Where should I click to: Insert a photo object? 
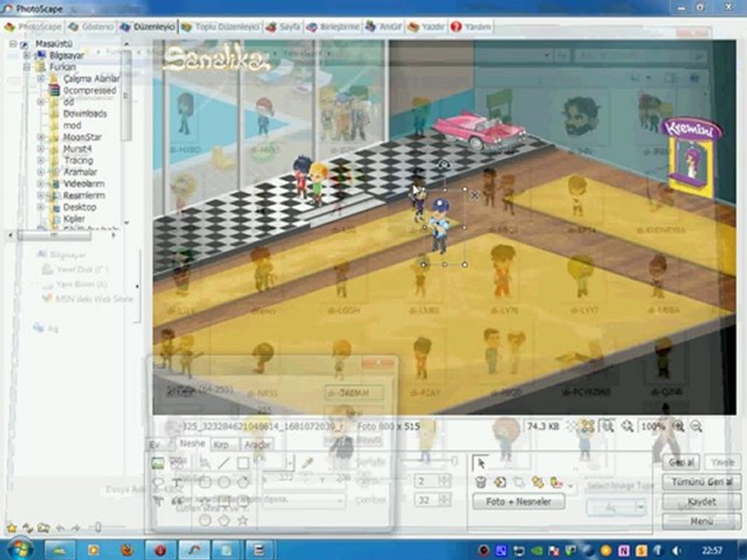click(x=158, y=463)
